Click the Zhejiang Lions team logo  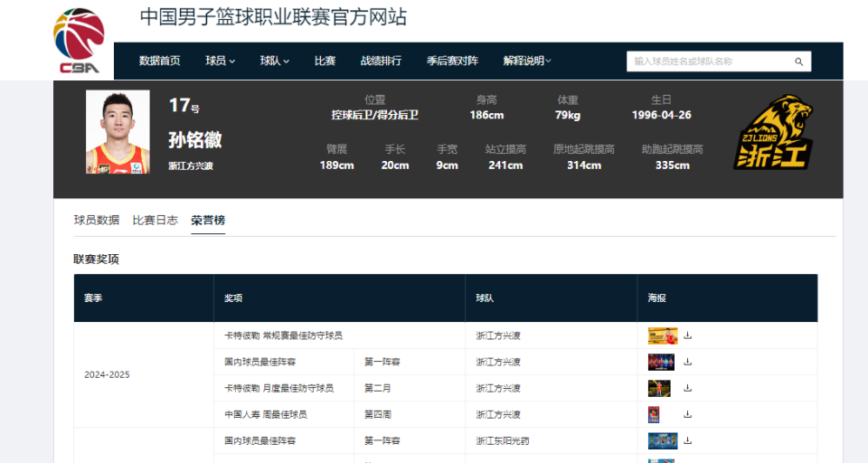773,132
